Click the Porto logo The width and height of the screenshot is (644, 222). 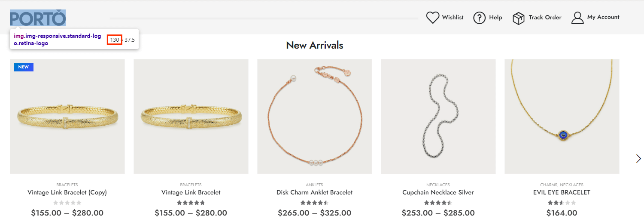38,18
